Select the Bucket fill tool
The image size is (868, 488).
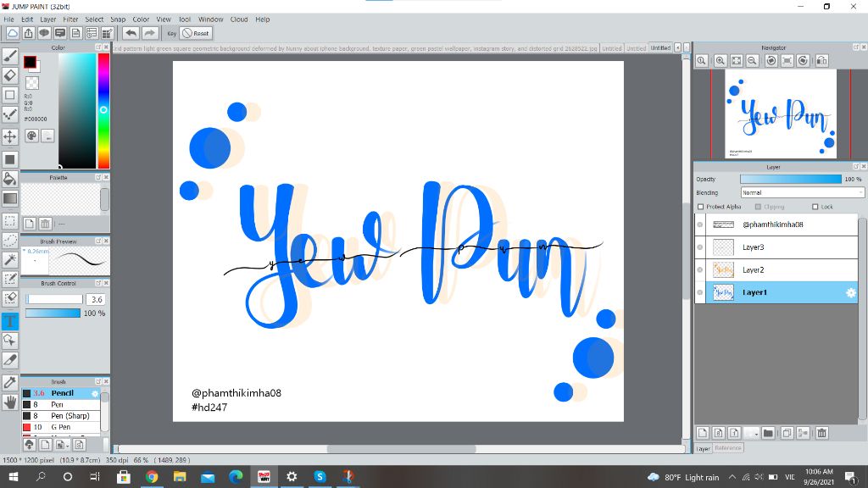click(10, 178)
